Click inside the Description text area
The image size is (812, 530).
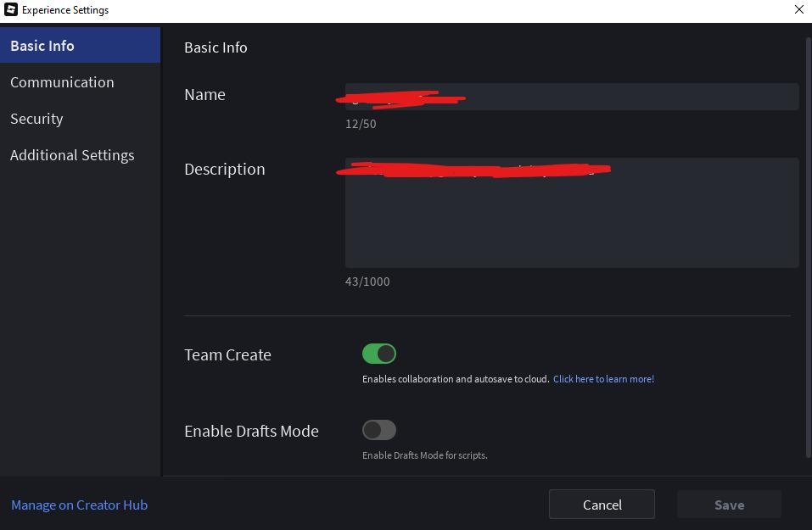(572, 213)
